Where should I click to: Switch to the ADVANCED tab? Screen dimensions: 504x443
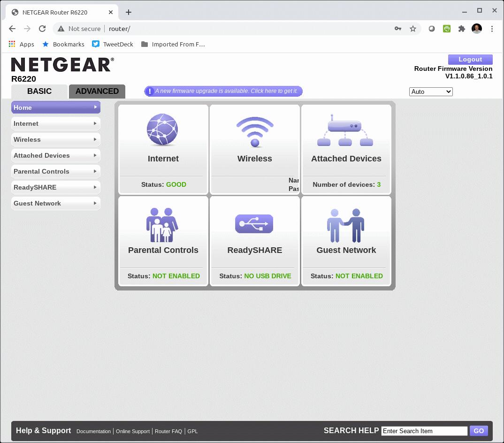point(97,92)
